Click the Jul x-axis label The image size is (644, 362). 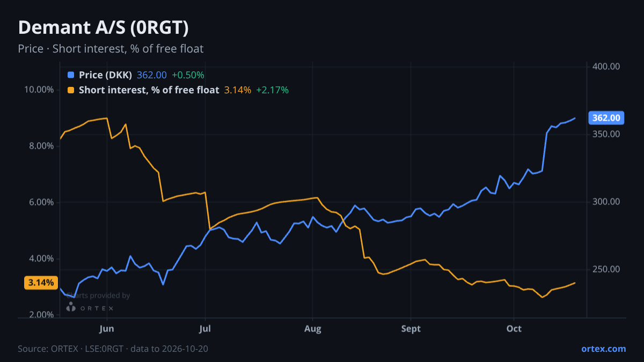click(x=204, y=328)
